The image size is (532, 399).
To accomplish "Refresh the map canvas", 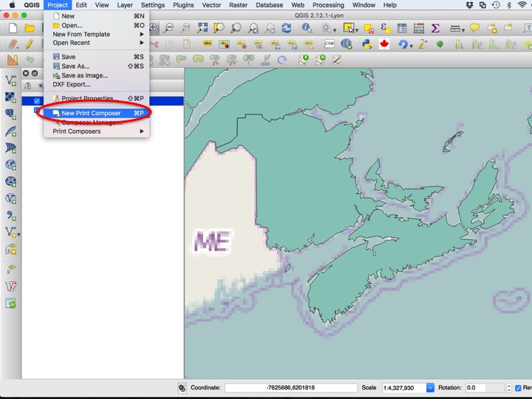I will 287,28.
